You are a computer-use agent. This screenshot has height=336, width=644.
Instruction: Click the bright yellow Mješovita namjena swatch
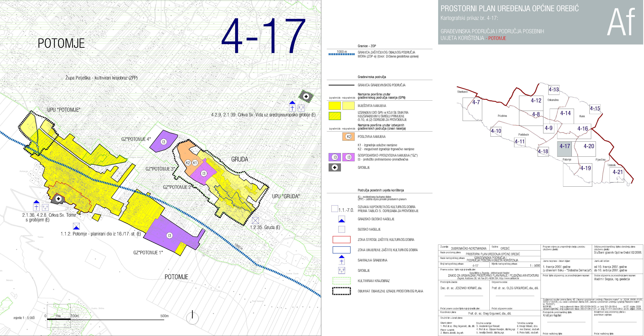click(335, 106)
